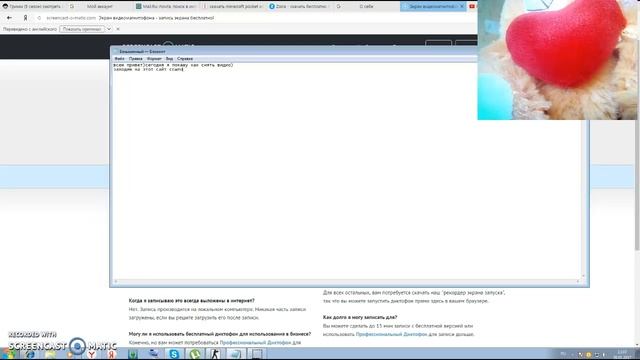
Task: Open the 'Правка' menu in Notepad
Action: pyautogui.click(x=136, y=59)
